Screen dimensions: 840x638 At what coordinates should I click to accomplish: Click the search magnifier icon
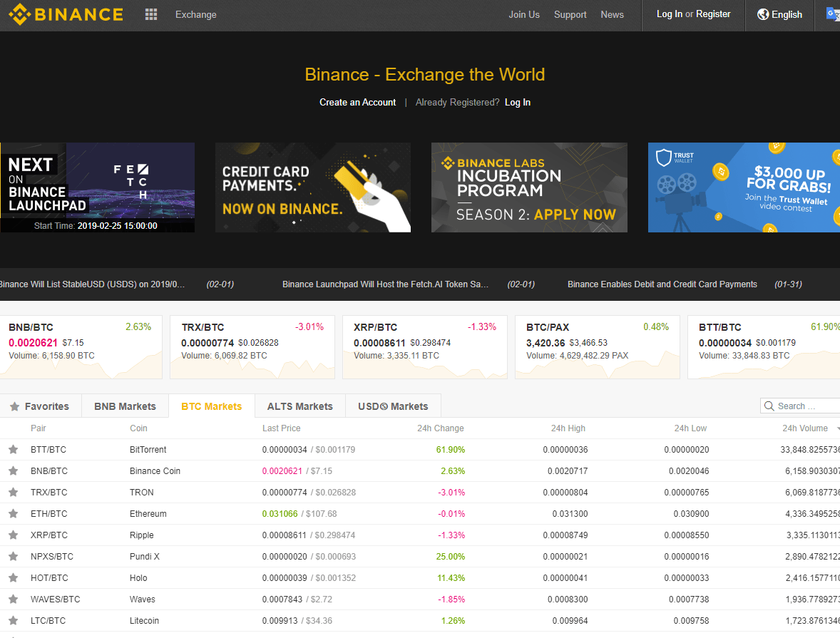[769, 406]
